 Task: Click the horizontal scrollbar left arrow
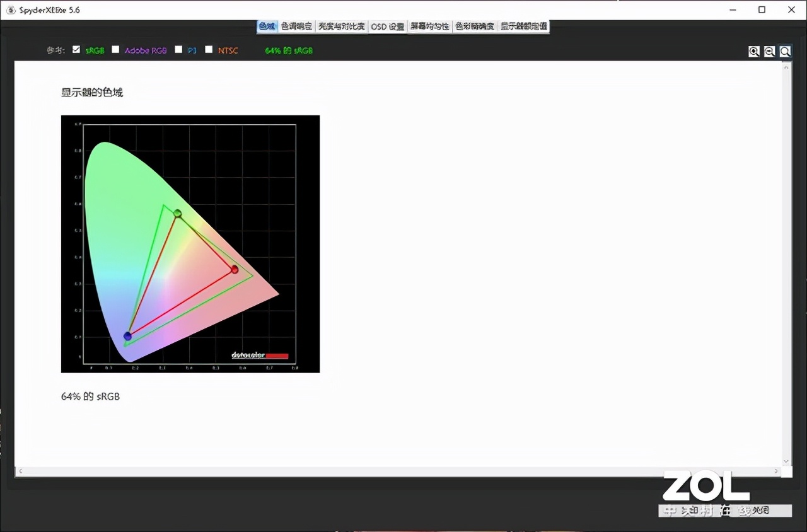(x=20, y=471)
